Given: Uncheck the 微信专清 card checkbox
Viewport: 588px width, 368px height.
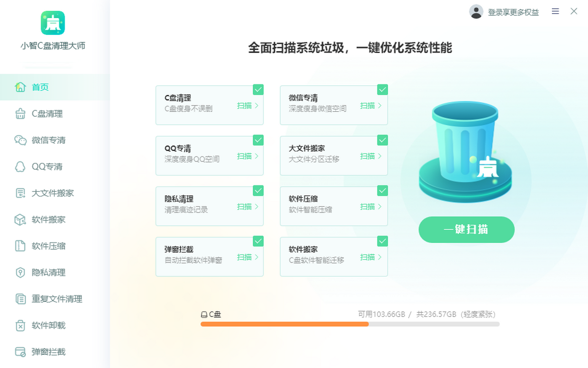Looking at the screenshot, I should (x=383, y=90).
